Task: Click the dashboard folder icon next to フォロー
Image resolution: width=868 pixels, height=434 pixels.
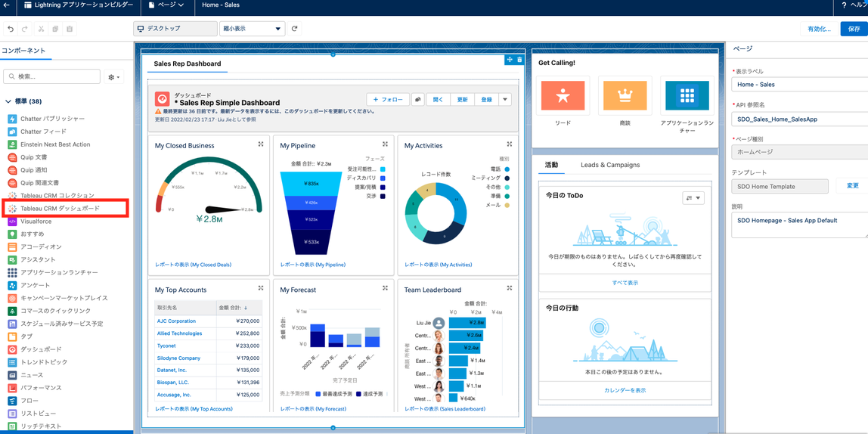Action: 420,100
